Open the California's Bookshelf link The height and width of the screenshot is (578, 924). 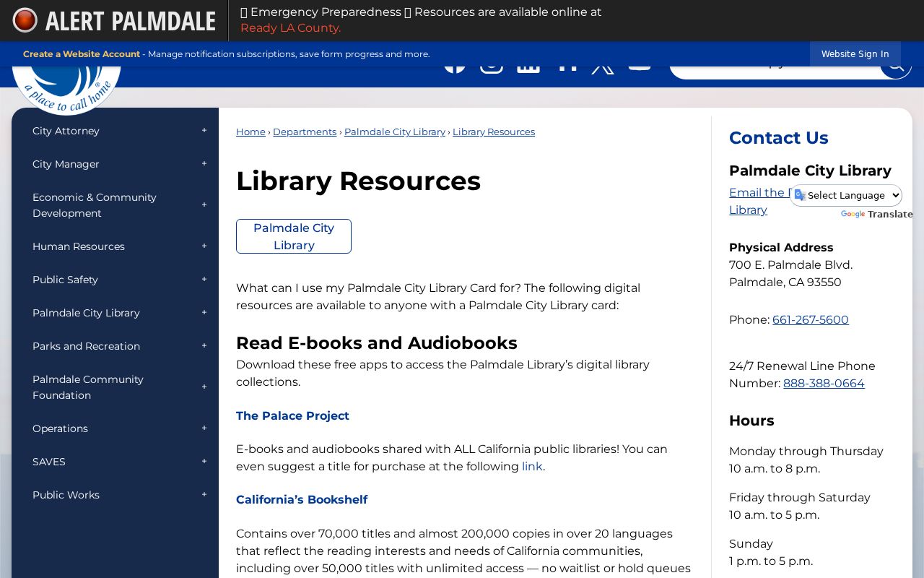302,500
